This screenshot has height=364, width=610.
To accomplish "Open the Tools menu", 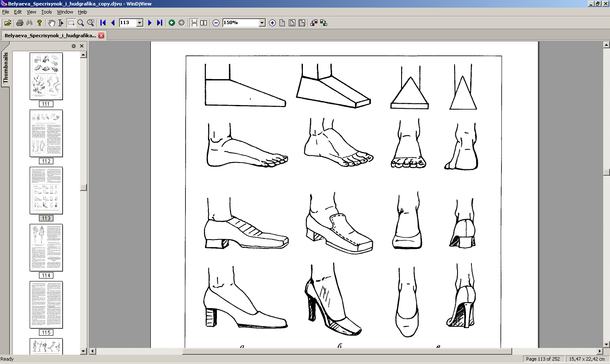I will [47, 12].
